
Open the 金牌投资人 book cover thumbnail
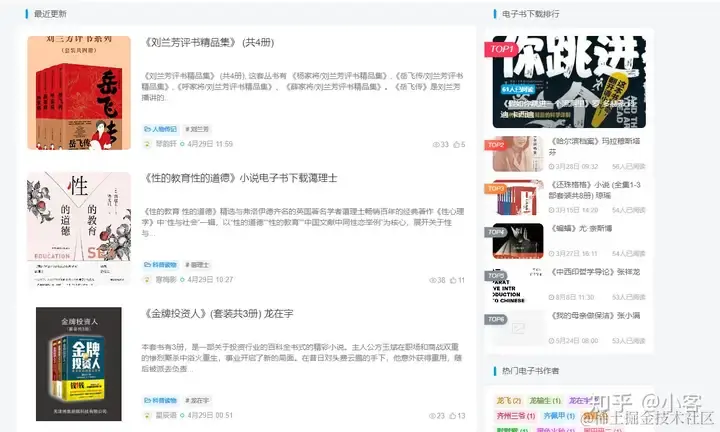(x=79, y=364)
